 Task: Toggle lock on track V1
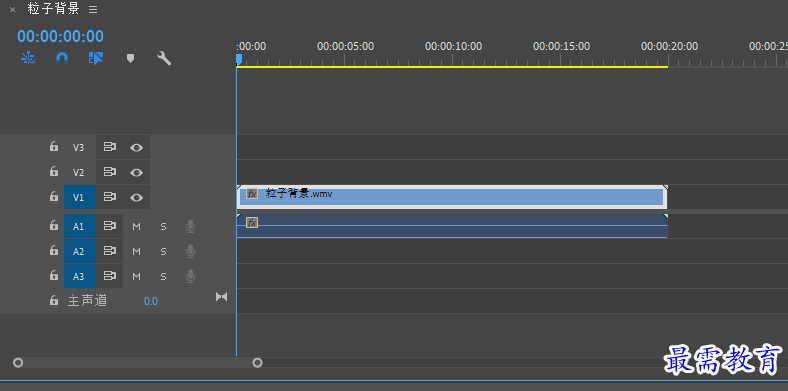53,197
